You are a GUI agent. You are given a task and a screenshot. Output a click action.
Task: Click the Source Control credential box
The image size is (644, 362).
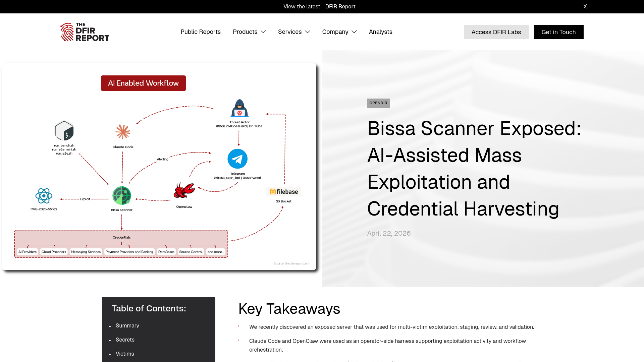click(191, 252)
